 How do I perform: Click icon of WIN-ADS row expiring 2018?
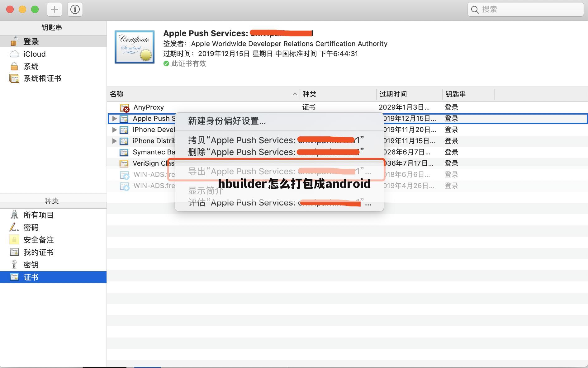point(125,175)
